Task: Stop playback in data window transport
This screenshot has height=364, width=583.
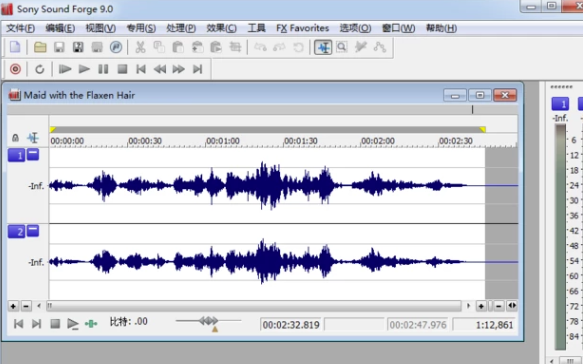Action: coord(55,324)
